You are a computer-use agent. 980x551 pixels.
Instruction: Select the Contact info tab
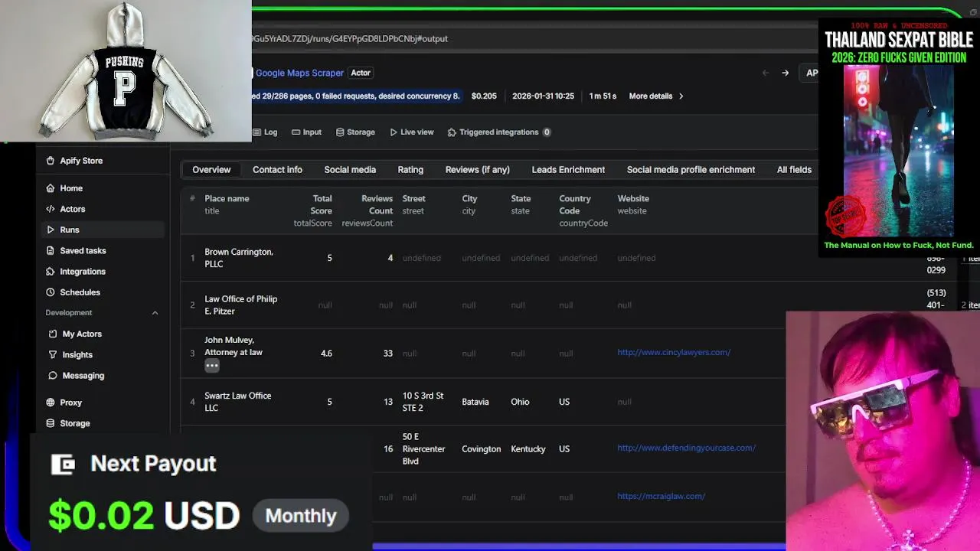coord(277,170)
